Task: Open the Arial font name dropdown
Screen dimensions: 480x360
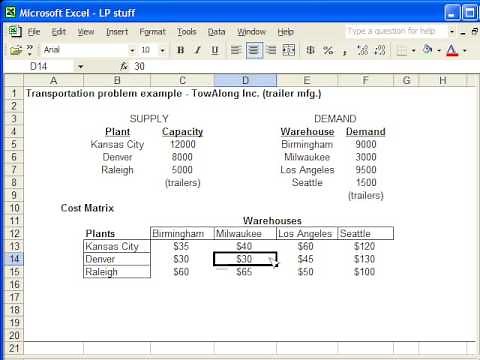Action: [x=132, y=51]
